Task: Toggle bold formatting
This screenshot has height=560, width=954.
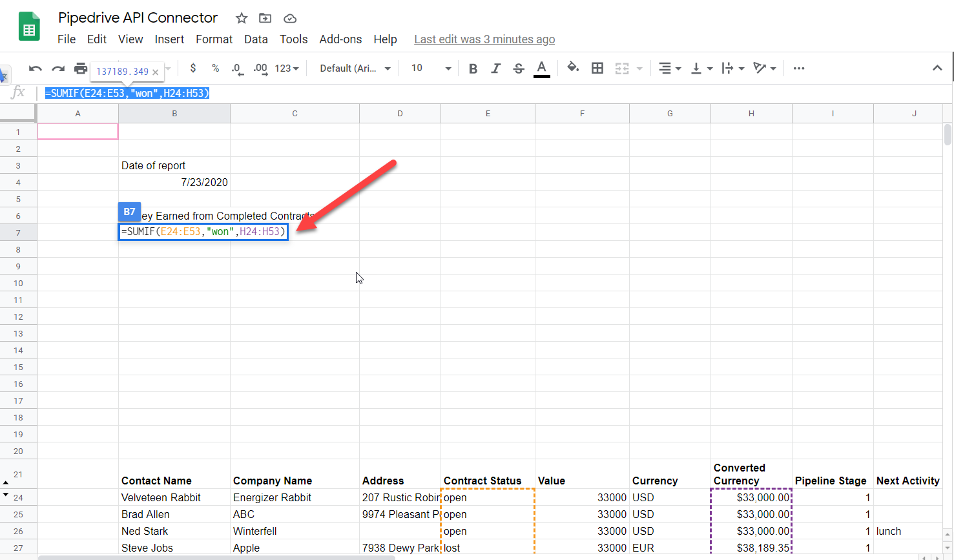Action: [473, 68]
